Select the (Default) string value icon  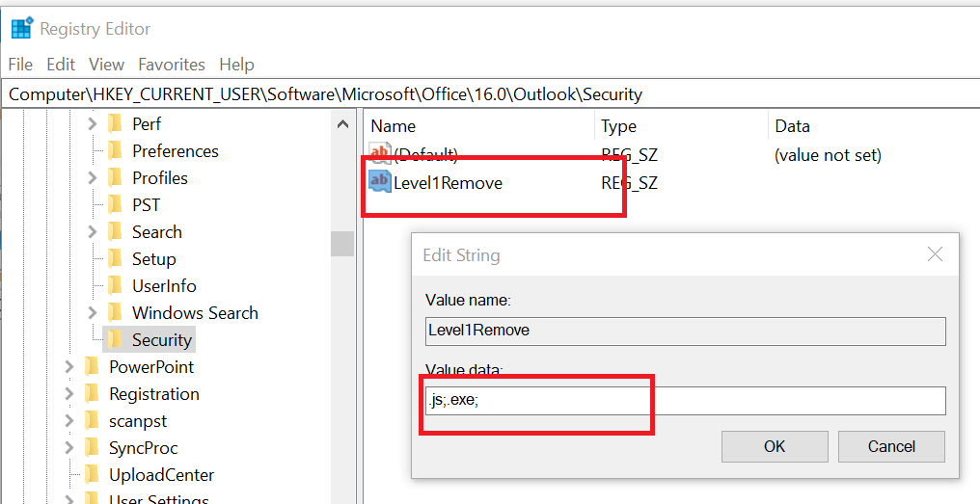pyautogui.click(x=379, y=154)
